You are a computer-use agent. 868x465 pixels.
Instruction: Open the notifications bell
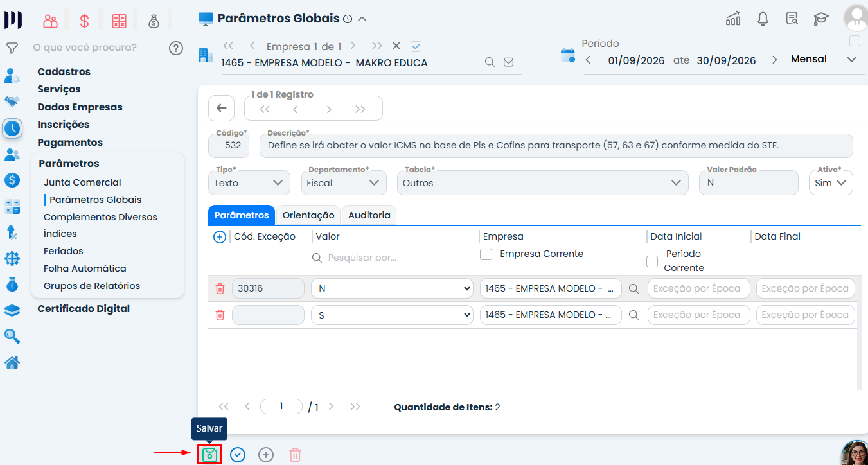pos(763,19)
